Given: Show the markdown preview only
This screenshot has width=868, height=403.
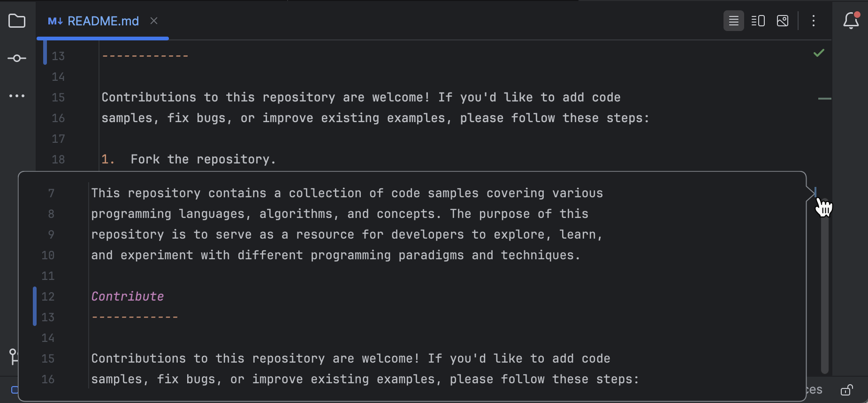Looking at the screenshot, I should (x=782, y=21).
